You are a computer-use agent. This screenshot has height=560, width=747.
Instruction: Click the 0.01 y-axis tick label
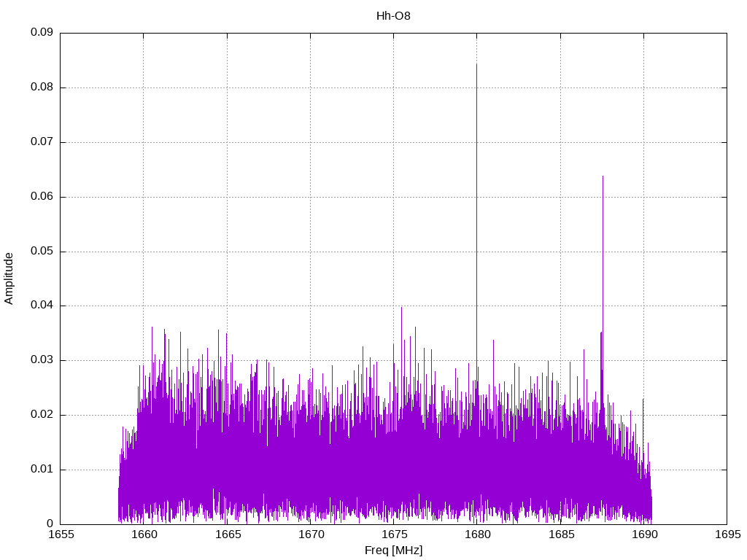pos(42,470)
